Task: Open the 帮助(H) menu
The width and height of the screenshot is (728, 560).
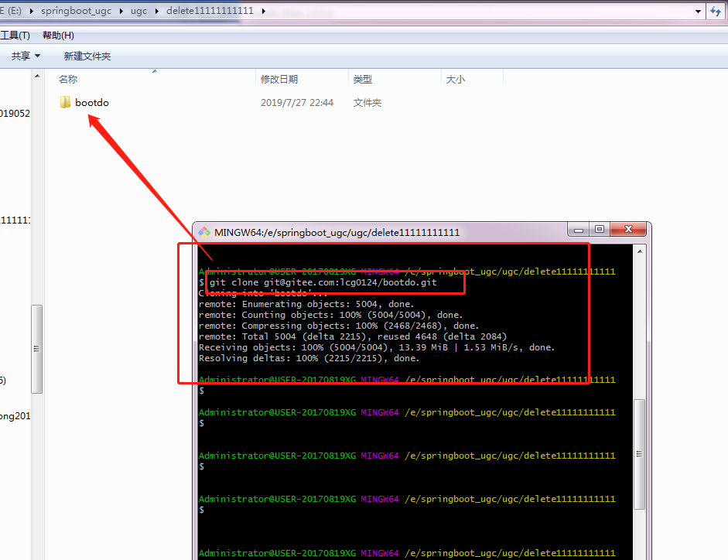Action: 58,36
